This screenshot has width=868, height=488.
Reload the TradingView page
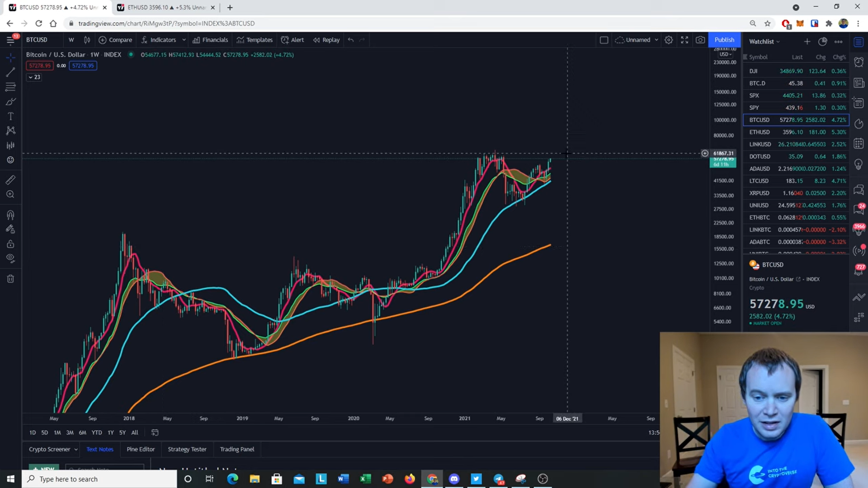coord(39,23)
